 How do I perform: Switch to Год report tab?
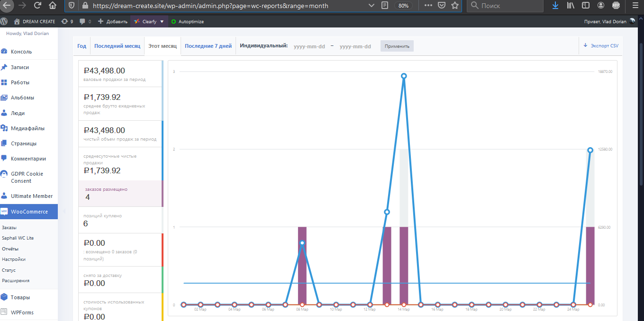[82, 46]
